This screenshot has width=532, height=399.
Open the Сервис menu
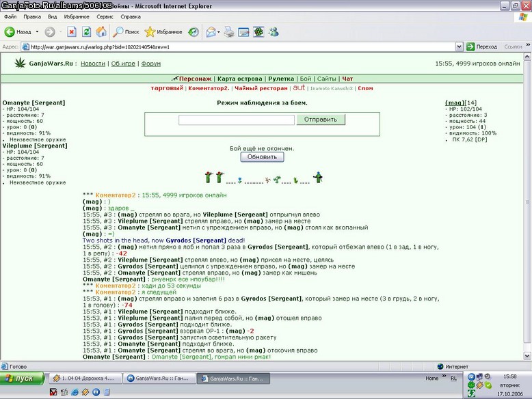(105, 16)
